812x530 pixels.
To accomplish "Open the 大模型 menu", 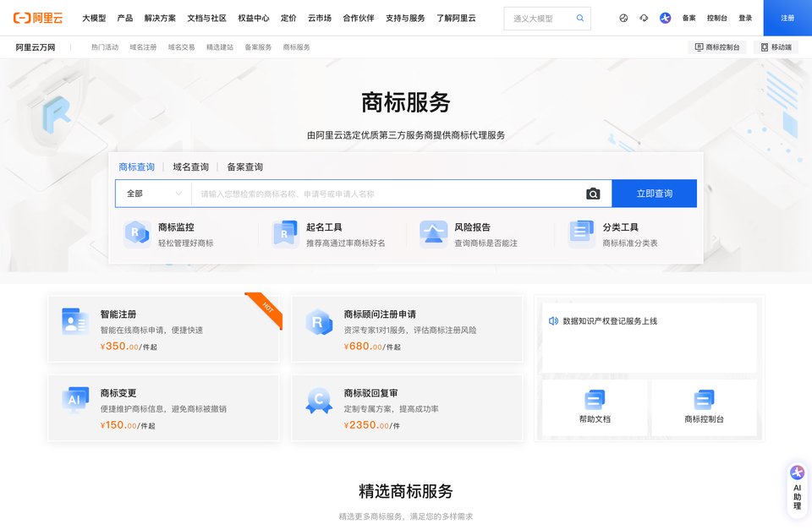I will click(x=94, y=18).
